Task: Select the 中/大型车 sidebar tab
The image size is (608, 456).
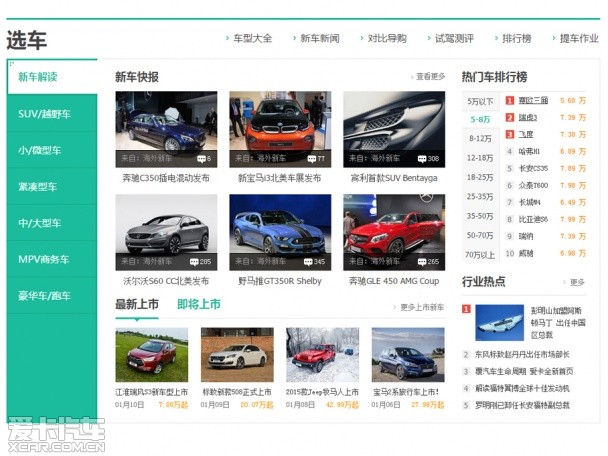Action: click(x=52, y=223)
